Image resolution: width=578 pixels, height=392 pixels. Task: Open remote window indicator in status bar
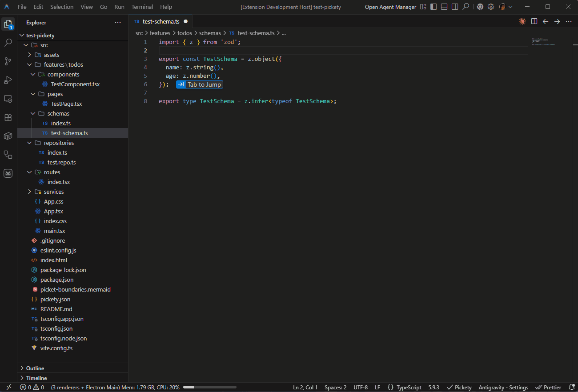8,387
